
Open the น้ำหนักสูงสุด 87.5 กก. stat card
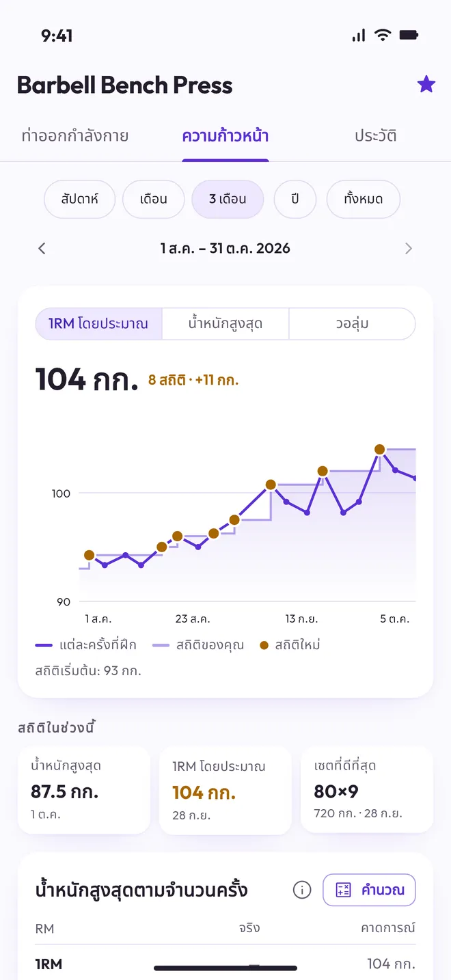(84, 790)
